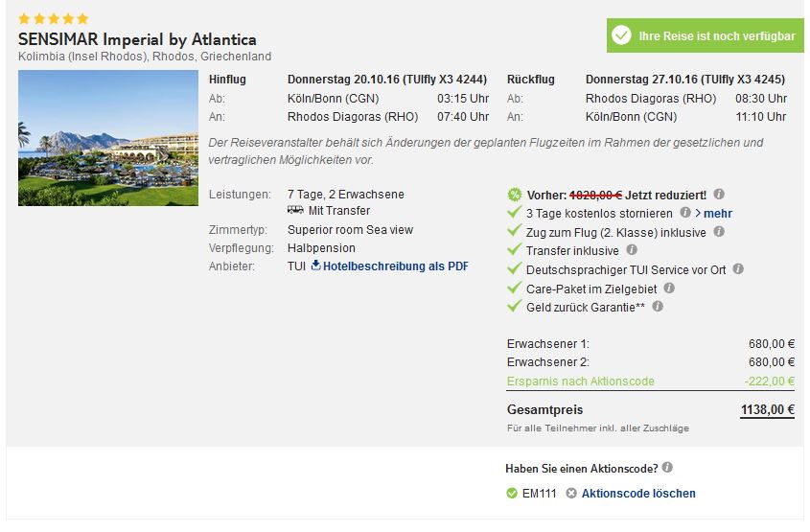Click info icon next to Jetzt reduziert
Screen dimensions: 810x532
point(719,195)
